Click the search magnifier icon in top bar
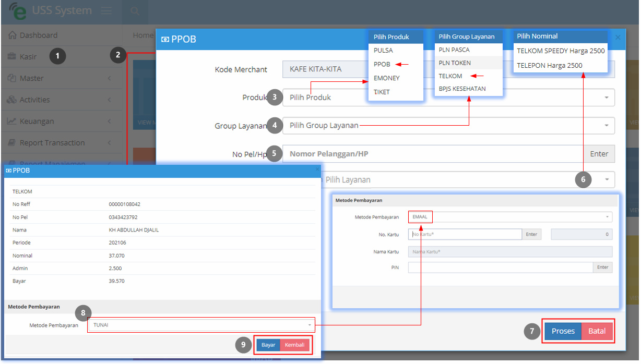The width and height of the screenshot is (641, 364). click(135, 11)
